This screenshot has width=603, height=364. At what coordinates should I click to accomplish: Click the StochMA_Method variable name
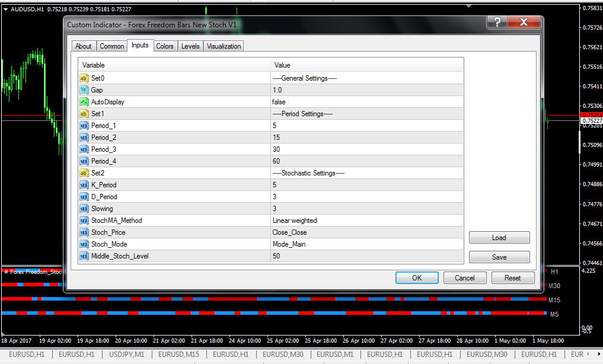pos(117,221)
